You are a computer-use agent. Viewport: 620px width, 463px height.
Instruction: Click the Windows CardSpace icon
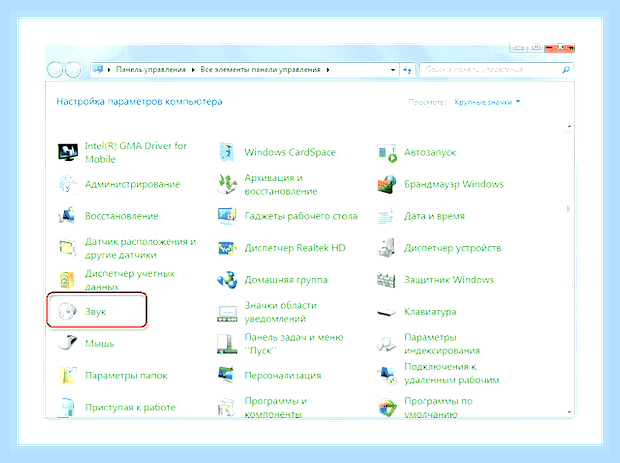[227, 152]
